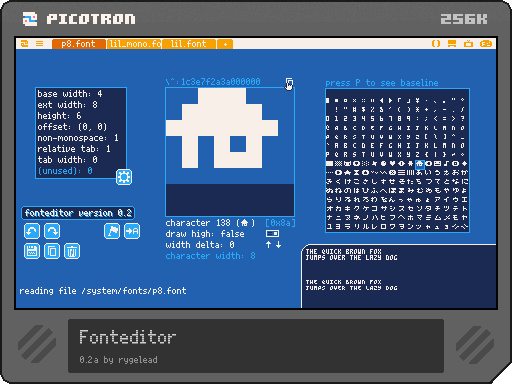Click the 'non-monospace: 1' property
Screen dimensions: 512x384
(78, 138)
